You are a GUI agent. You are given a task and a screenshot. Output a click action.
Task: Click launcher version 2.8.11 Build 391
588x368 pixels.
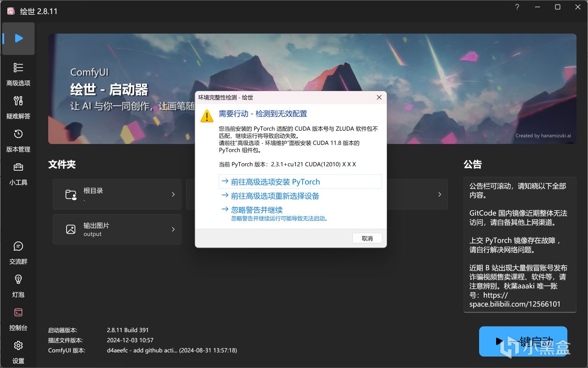click(128, 330)
